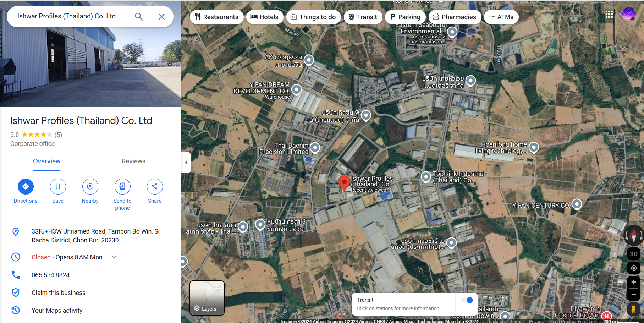Click YIFAN DREAM DEVELOPMENT CO. marker
Image resolution: width=644 pixels, height=323 pixels.
(x=296, y=90)
